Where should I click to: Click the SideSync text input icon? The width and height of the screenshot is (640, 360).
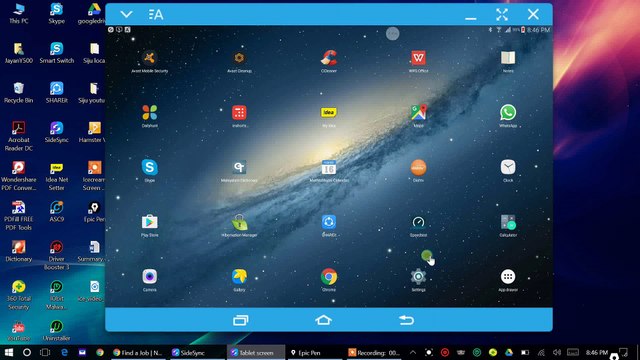click(x=156, y=15)
